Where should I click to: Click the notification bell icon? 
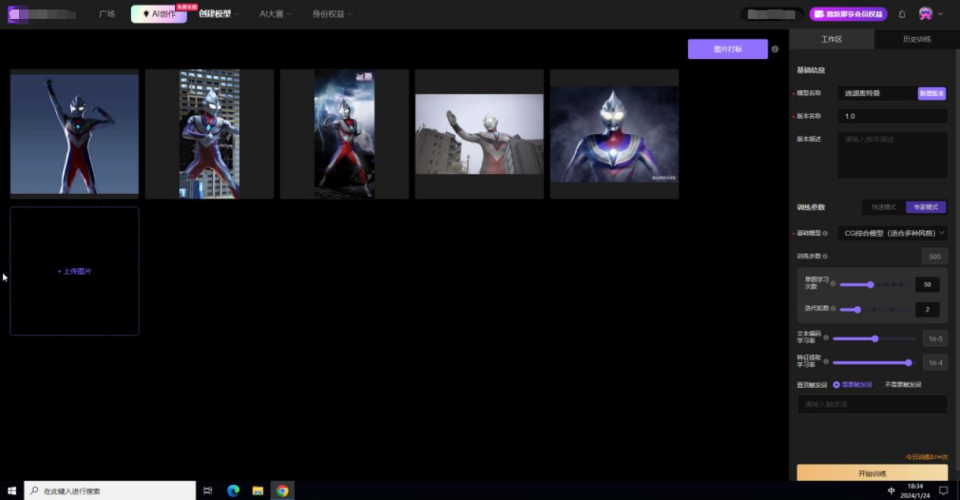tap(902, 14)
